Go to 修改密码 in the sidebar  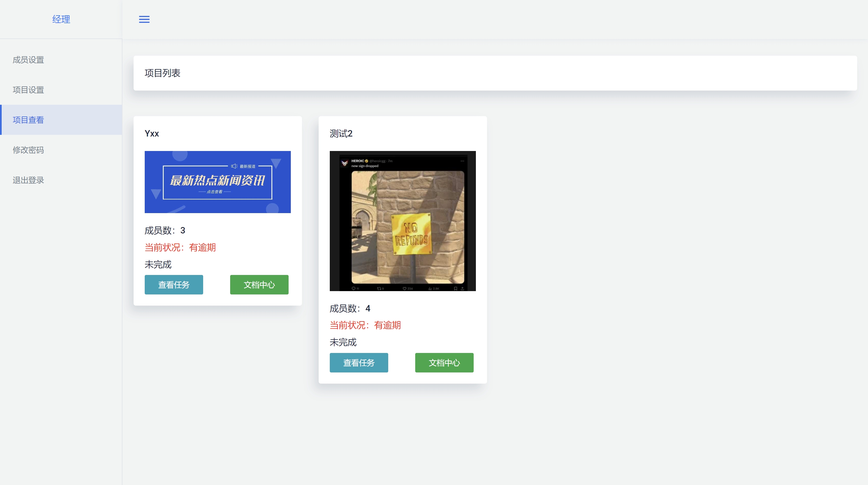click(28, 150)
